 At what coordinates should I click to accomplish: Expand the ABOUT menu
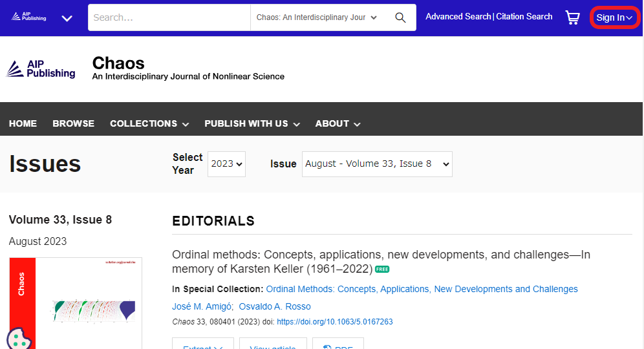point(338,123)
